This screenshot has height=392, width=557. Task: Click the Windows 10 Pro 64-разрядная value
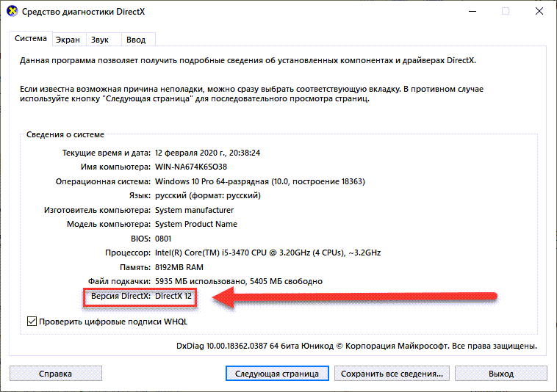point(260,181)
